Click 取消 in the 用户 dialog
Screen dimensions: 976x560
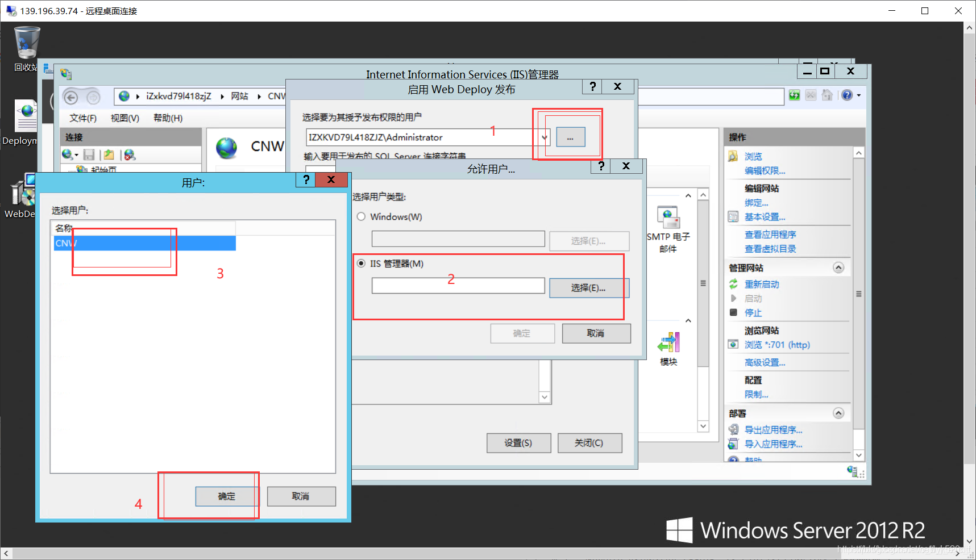(301, 496)
